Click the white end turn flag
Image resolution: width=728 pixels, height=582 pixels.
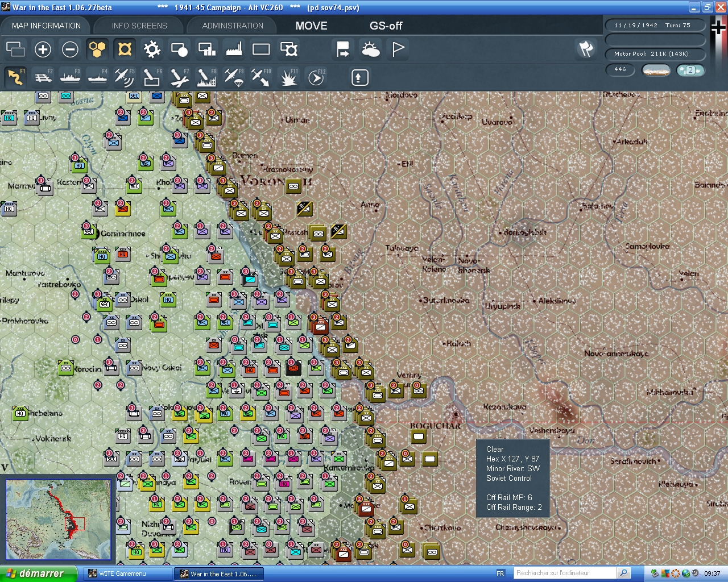pyautogui.click(x=397, y=49)
